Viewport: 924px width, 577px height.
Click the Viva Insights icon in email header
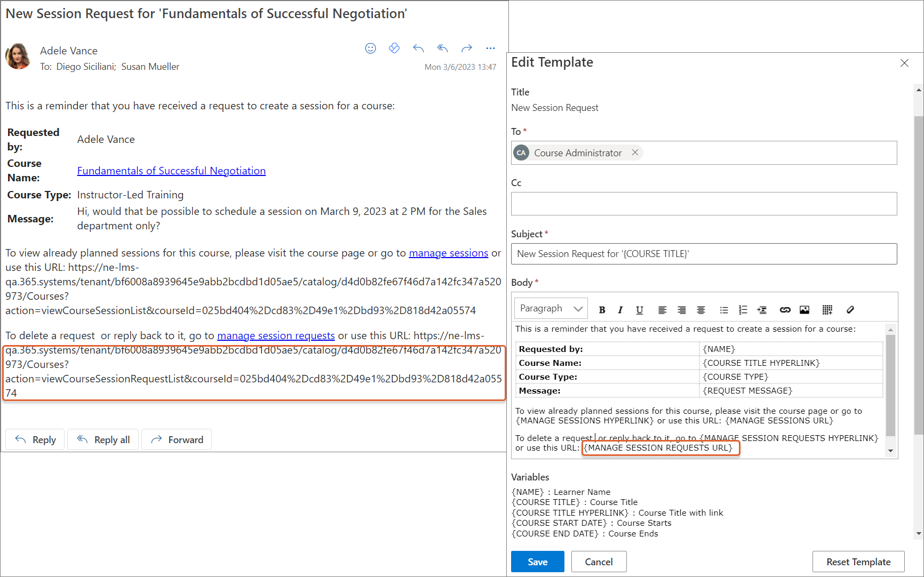tap(394, 49)
